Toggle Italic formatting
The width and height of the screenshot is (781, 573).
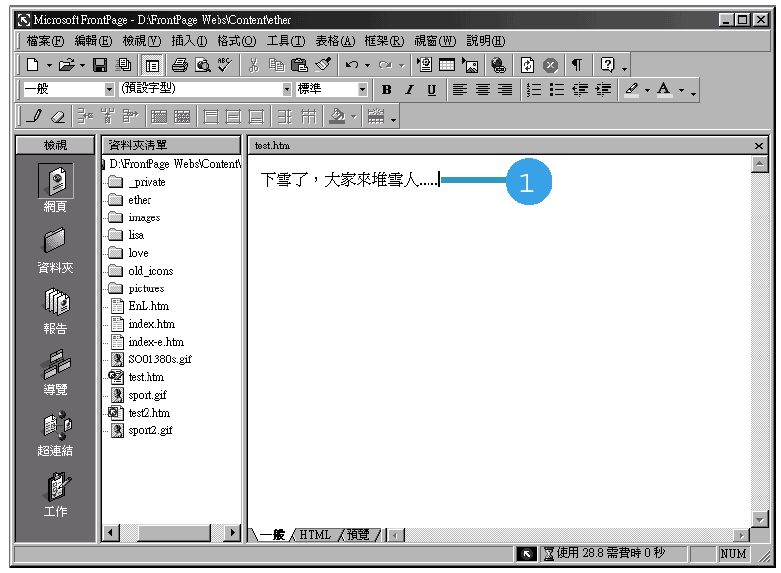point(409,90)
